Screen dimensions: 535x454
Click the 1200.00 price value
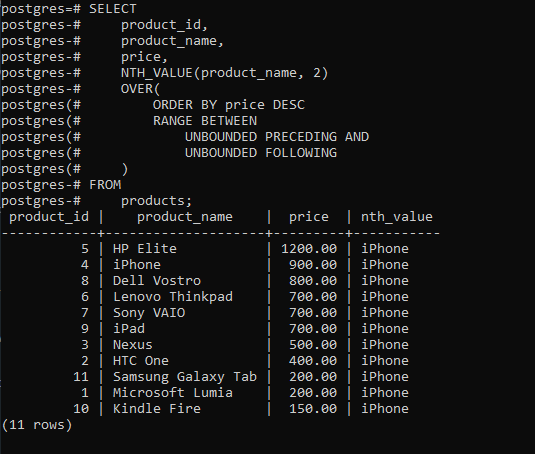point(309,249)
